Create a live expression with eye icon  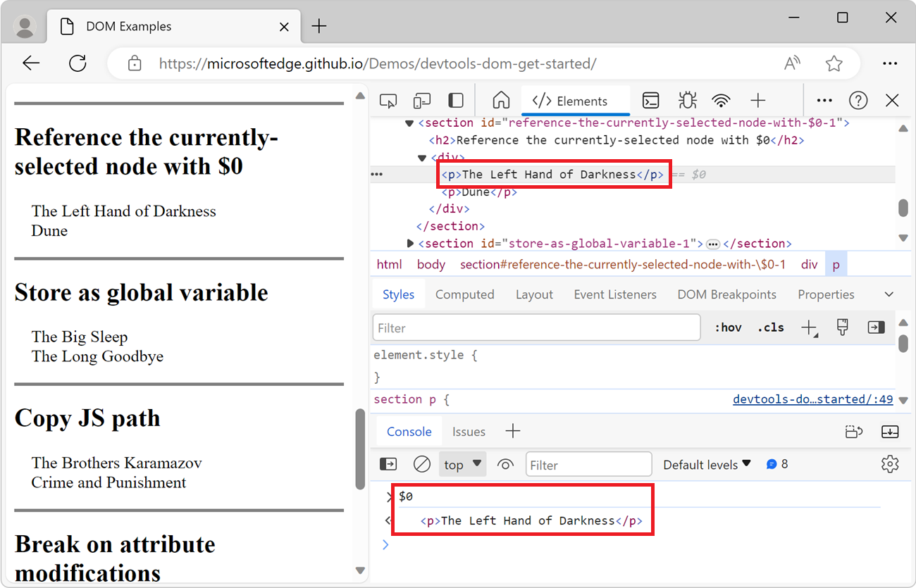click(505, 465)
